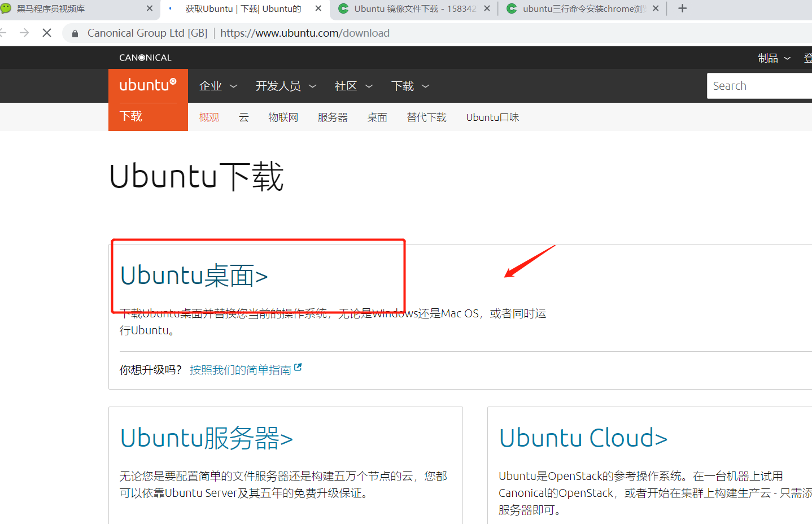
Task: Close the ubuntu三行命令安装chrome tab
Action: pyautogui.click(x=656, y=8)
